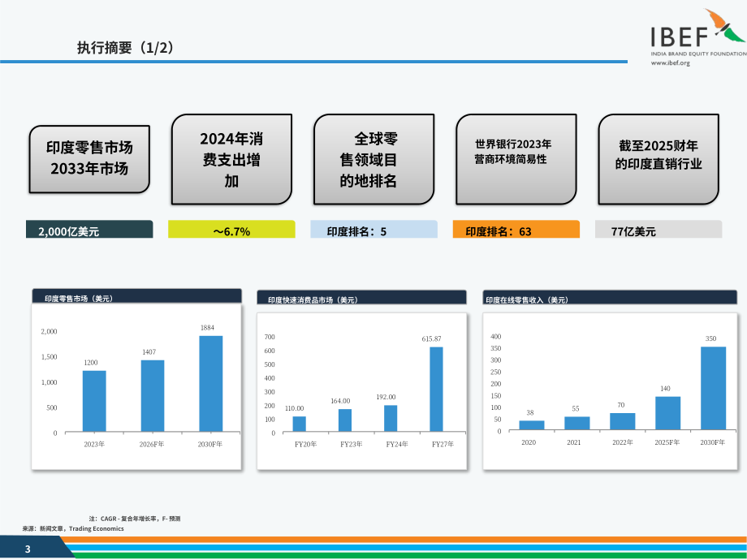This screenshot has height=560, width=747.
Task: Click the 2021 bar in online retail chart
Action: (577, 424)
